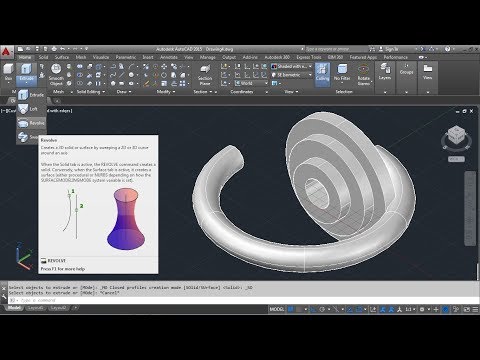Expand the Section panel

tap(203, 92)
